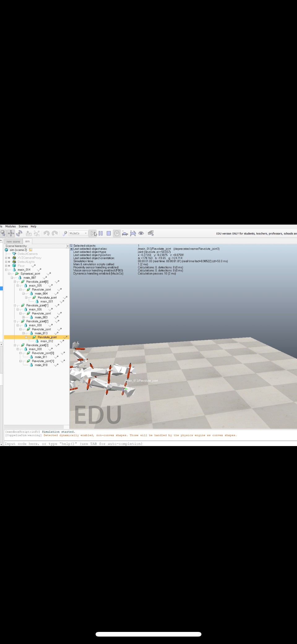The width and height of the screenshot is (297, 644).
Task: Redo the last undone action
Action: pyautogui.click(x=55, y=233)
